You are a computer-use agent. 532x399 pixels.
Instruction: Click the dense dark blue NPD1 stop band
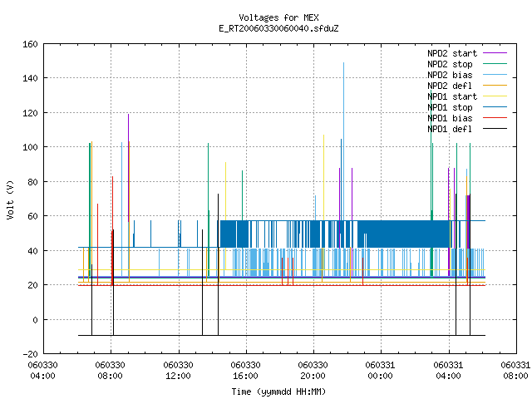(x=404, y=234)
